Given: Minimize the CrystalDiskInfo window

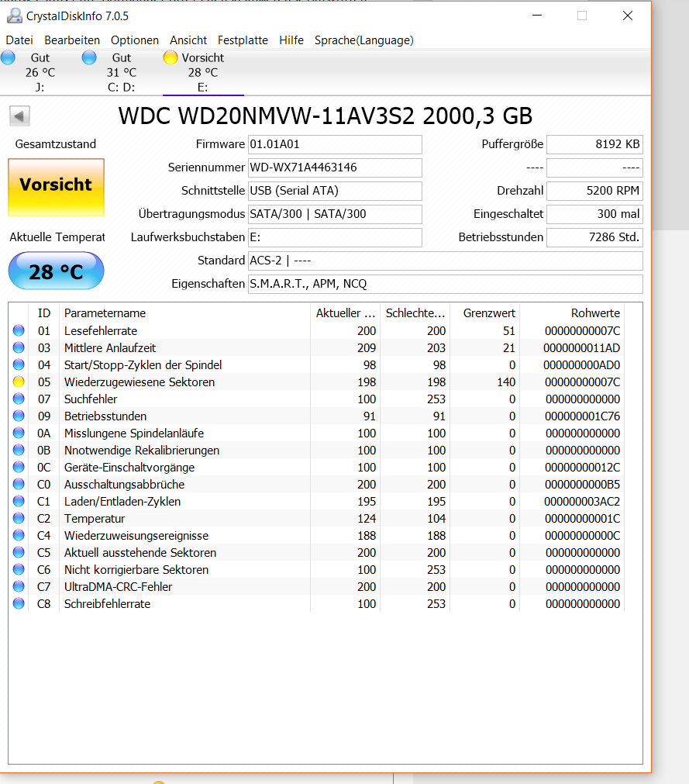Looking at the screenshot, I should click(537, 16).
